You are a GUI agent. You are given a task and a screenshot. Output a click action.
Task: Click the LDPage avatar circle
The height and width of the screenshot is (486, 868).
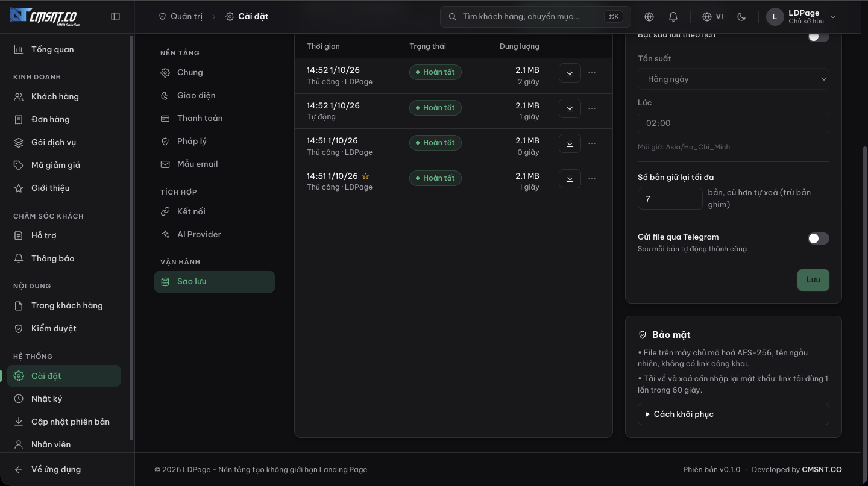[775, 17]
